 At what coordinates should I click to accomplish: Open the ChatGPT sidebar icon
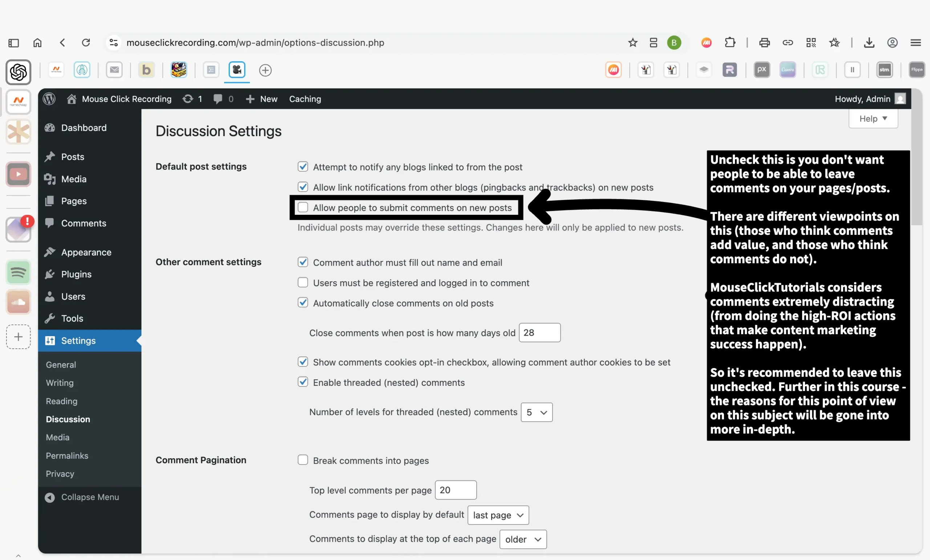(18, 72)
